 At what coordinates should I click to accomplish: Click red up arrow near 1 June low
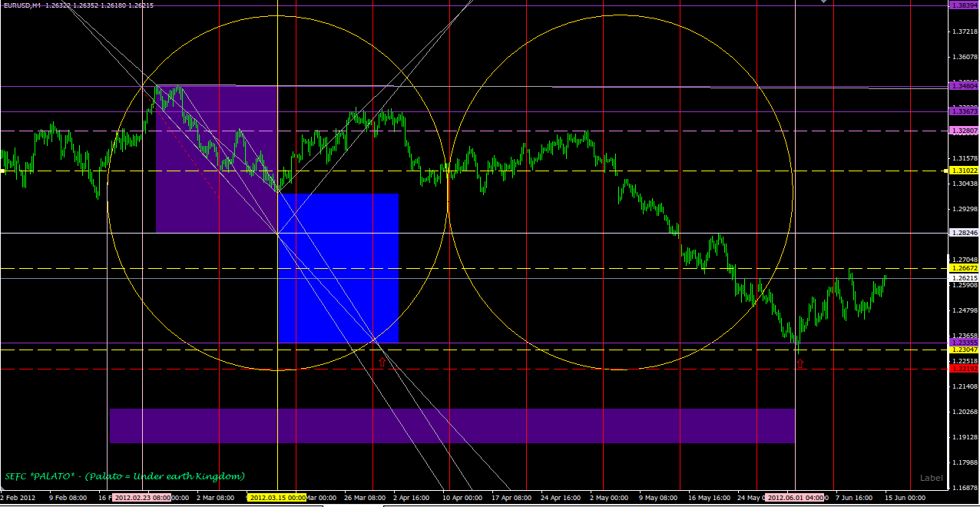pos(800,363)
